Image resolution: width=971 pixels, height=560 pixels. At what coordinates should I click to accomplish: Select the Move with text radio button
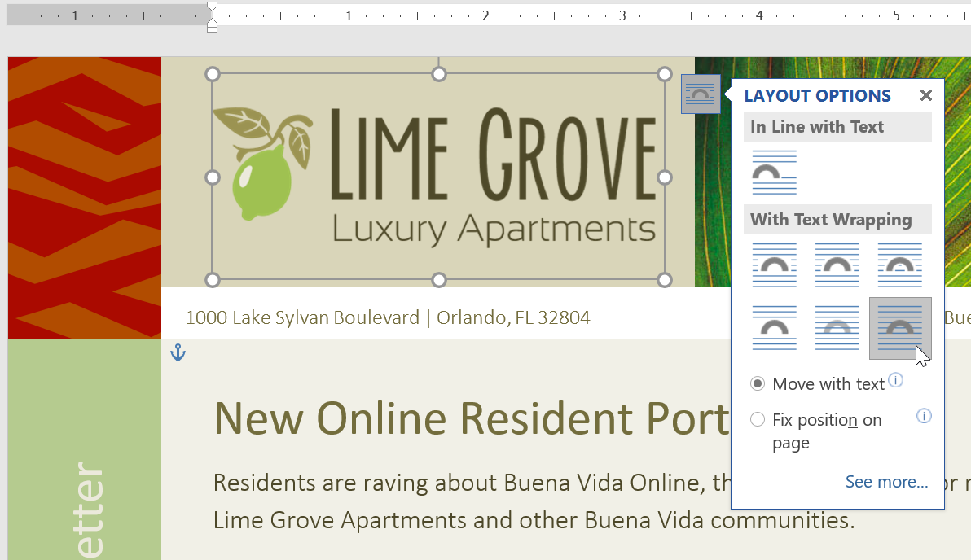(x=758, y=383)
